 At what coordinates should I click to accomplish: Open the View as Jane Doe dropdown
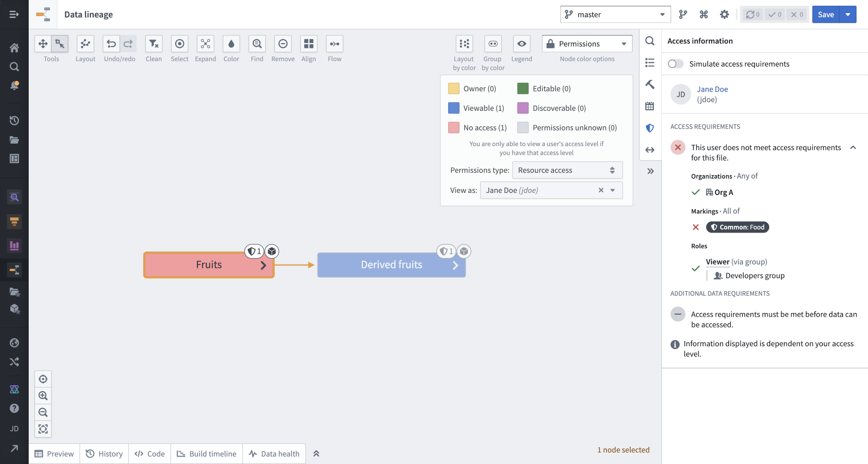click(613, 190)
